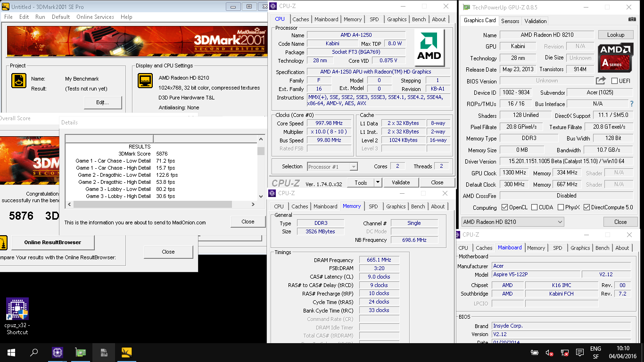Viewport: 644px width, 362px height.
Task: Open the Online Services menu
Action: point(95,17)
